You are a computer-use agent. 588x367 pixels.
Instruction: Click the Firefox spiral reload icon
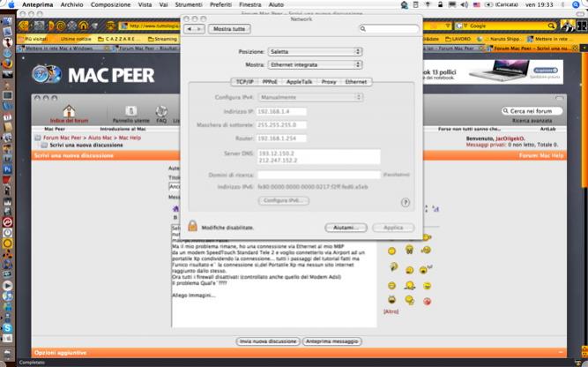coord(61,26)
